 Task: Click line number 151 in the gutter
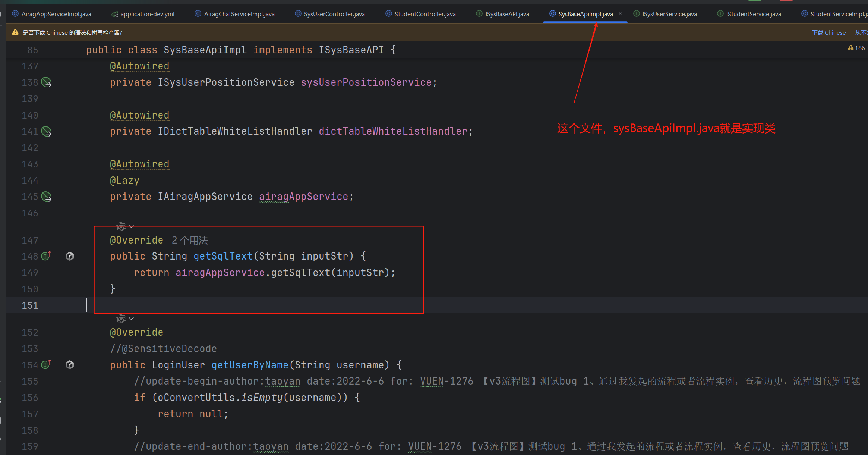tap(30, 305)
